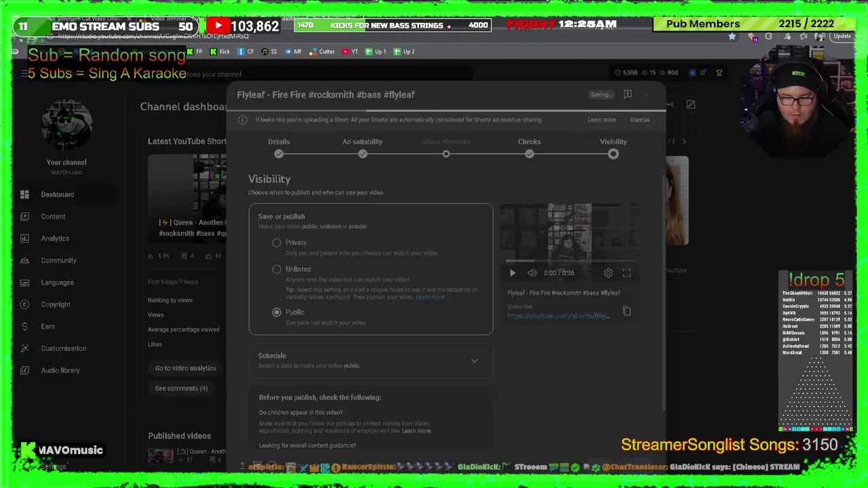
Task: Play the video preview
Action: coord(513,273)
